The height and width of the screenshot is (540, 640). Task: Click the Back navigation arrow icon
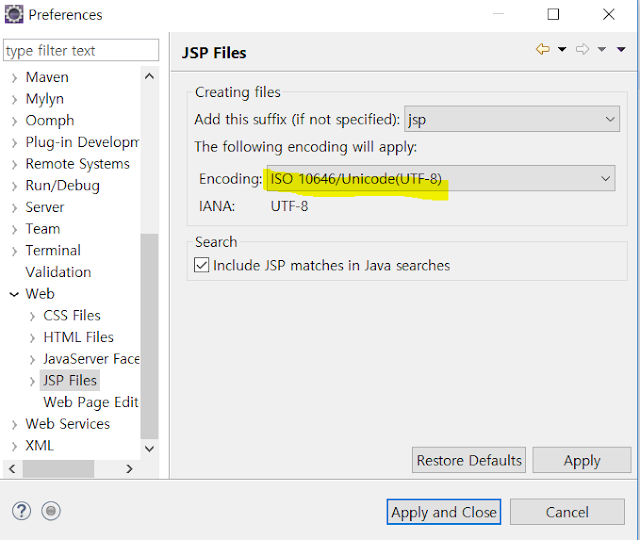pyautogui.click(x=543, y=49)
